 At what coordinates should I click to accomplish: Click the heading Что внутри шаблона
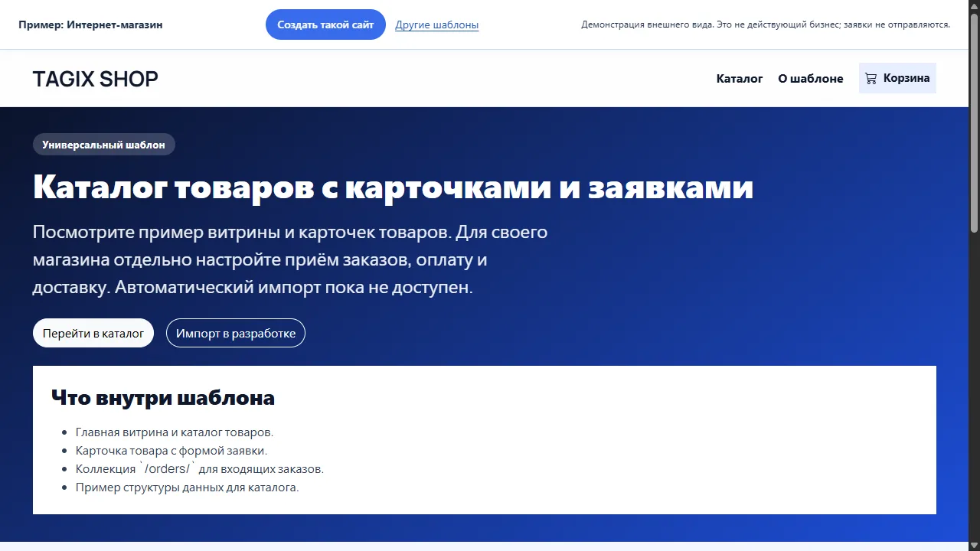tap(163, 398)
